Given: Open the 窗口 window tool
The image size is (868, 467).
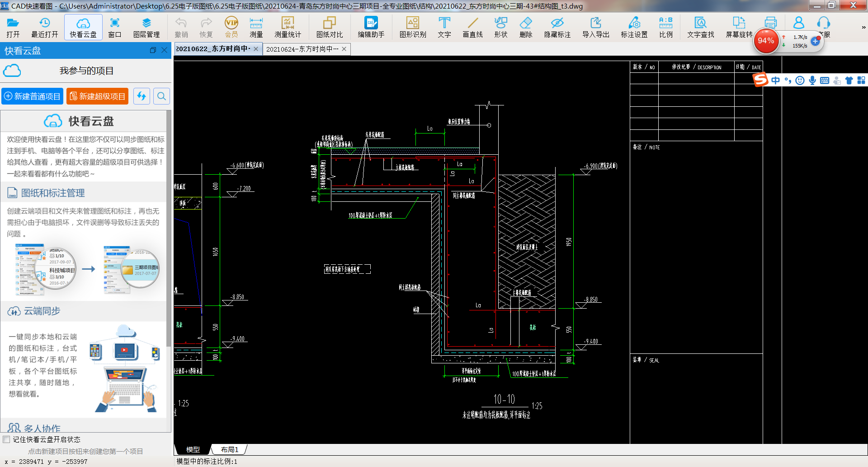Looking at the screenshot, I should tap(115, 27).
